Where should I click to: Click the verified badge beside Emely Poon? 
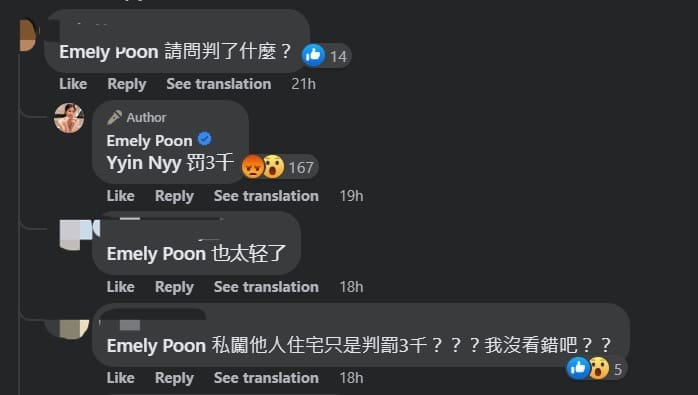(x=204, y=139)
